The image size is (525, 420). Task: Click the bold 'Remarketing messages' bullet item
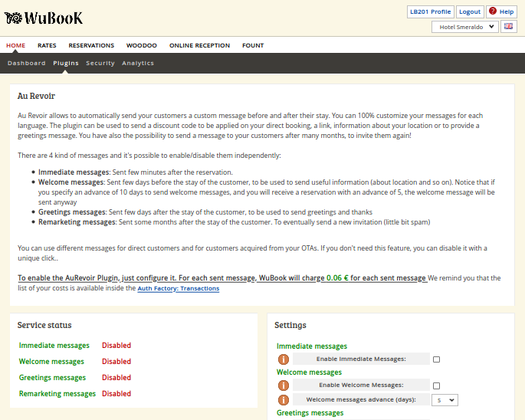coord(77,222)
